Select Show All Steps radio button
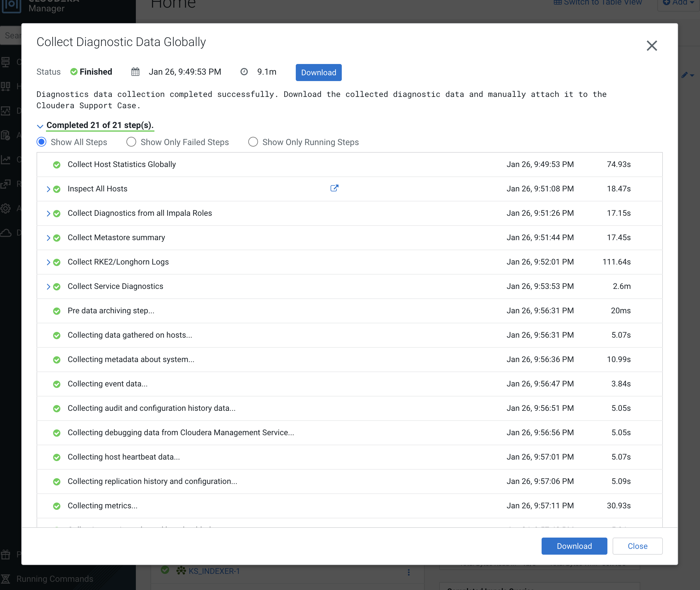700x590 pixels. pos(41,142)
